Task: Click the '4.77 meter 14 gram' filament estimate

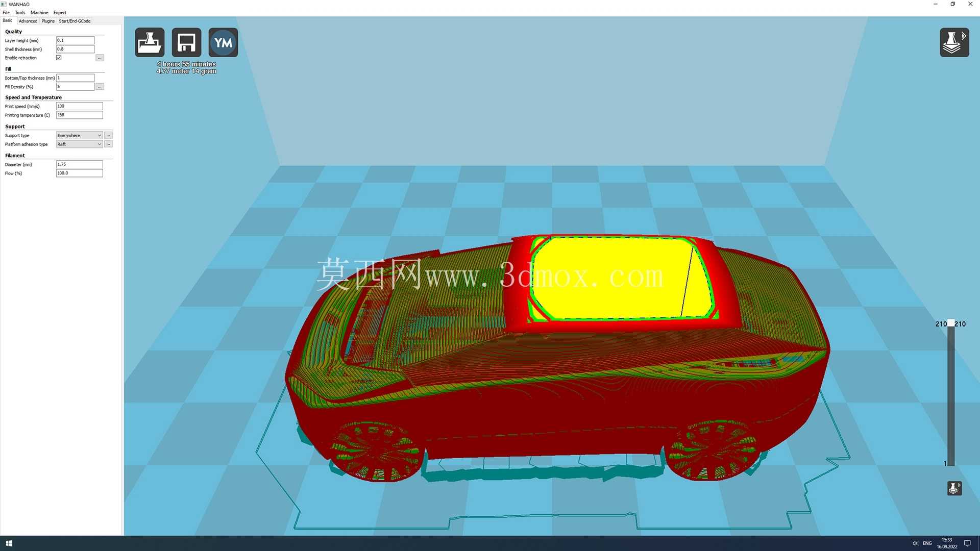Action: pyautogui.click(x=186, y=71)
